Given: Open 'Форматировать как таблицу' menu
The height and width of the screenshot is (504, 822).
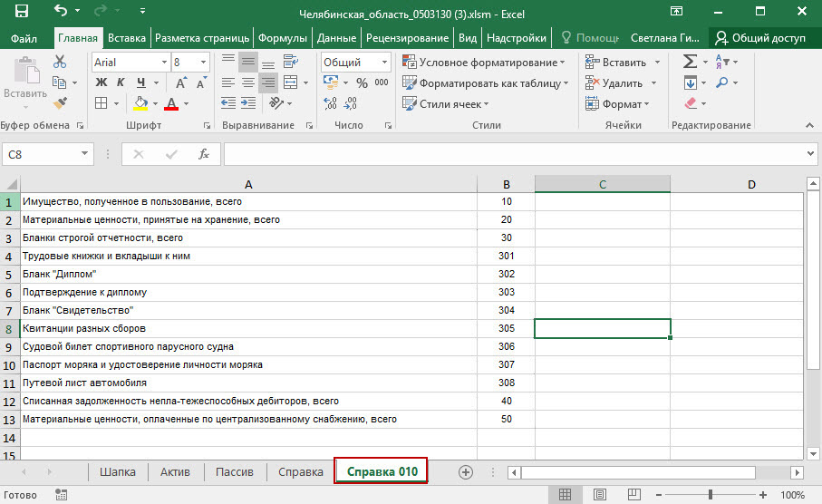Looking at the screenshot, I should (x=485, y=82).
